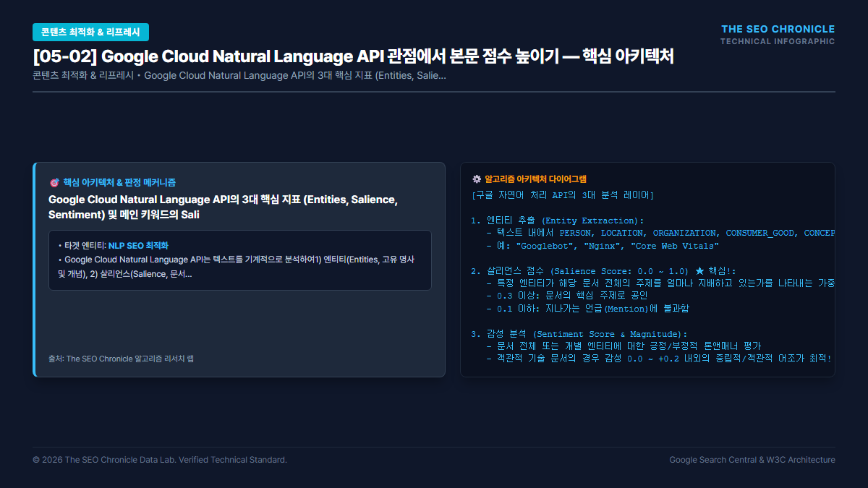Click the 0.3 이상: 문서의 핵심 주제로 공인 line
The width and height of the screenshot is (868, 488).
pos(567,296)
